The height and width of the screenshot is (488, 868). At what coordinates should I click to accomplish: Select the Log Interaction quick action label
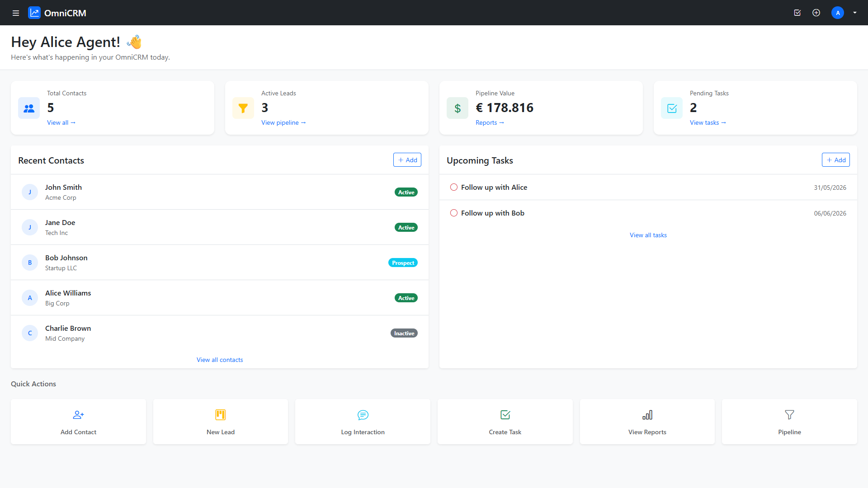(363, 432)
